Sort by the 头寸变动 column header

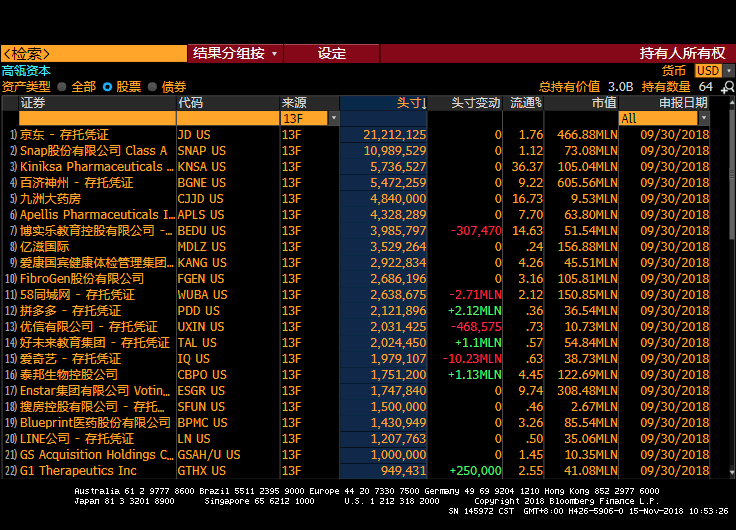465,103
